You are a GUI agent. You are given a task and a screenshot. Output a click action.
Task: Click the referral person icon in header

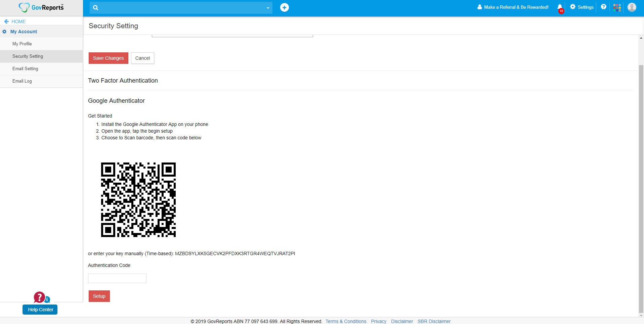(x=480, y=7)
